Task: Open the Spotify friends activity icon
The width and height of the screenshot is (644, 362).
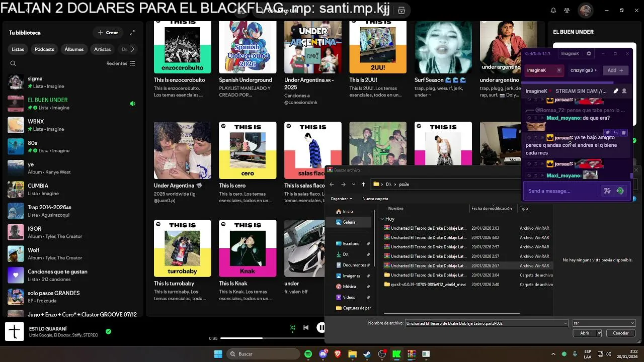Action: point(567,11)
